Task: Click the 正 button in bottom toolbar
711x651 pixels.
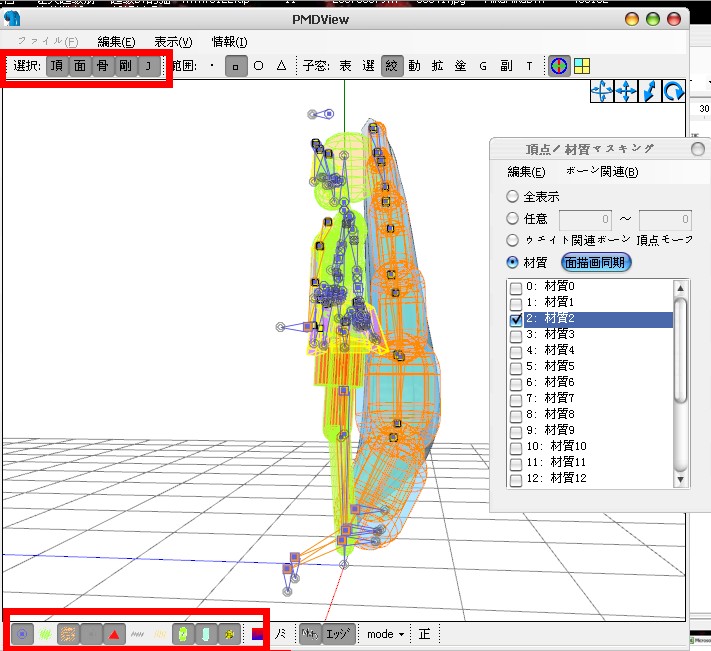Action: pos(424,634)
